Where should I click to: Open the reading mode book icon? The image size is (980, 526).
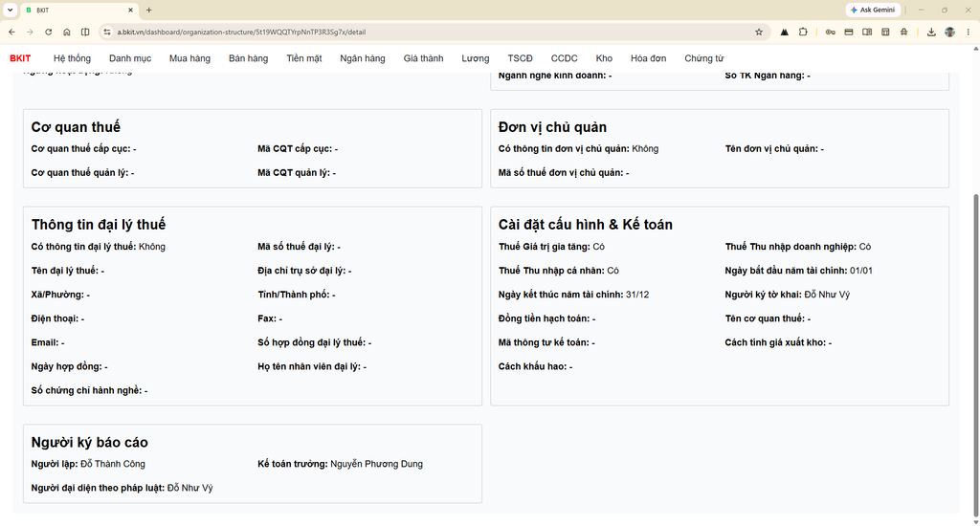(867, 32)
